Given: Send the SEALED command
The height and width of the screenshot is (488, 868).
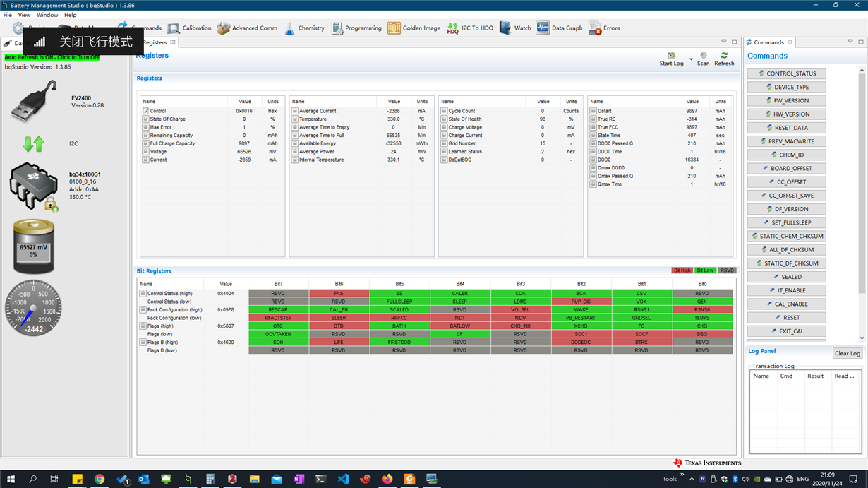Looking at the screenshot, I should (787, 277).
